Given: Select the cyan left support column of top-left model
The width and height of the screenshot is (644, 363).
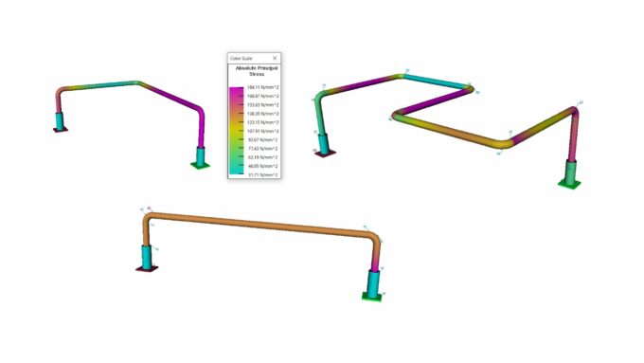Looking at the screenshot, I should [x=61, y=120].
